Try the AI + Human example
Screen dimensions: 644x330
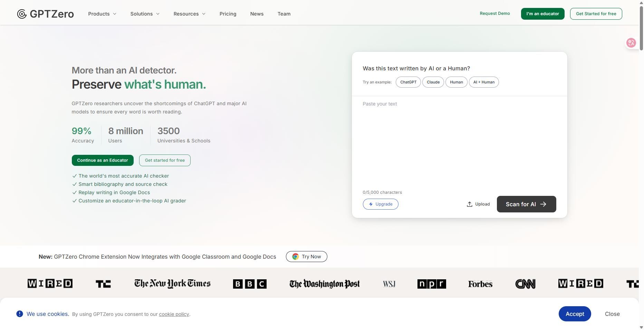click(484, 82)
